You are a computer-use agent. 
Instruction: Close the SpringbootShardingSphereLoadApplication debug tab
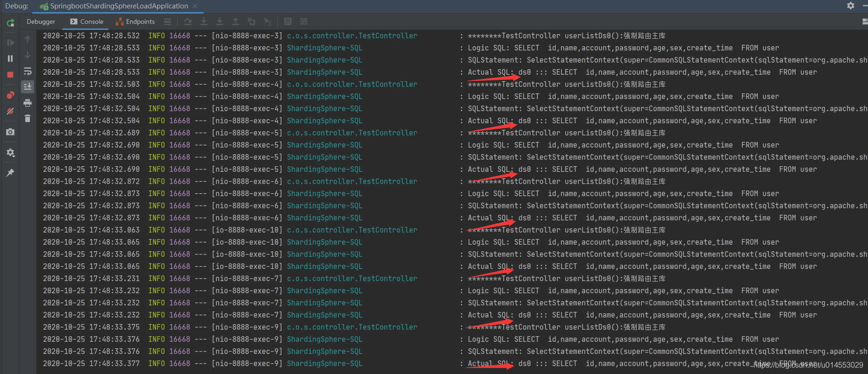[x=195, y=6]
